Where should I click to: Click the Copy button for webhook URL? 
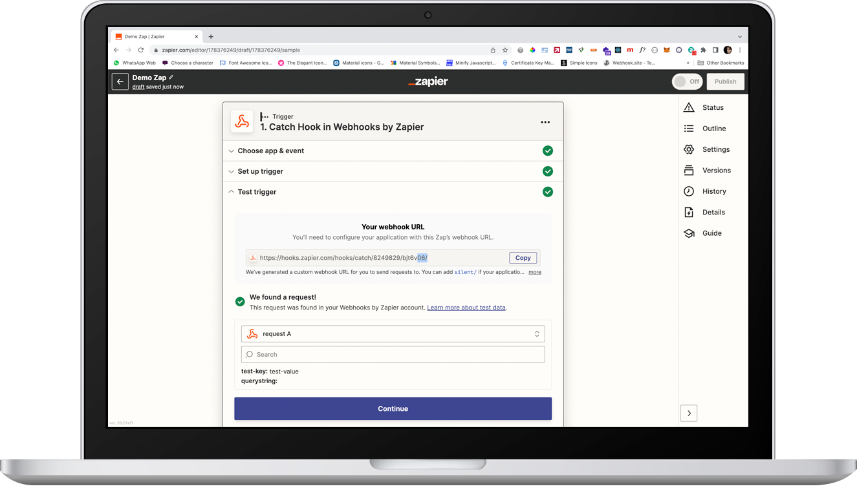[523, 258]
